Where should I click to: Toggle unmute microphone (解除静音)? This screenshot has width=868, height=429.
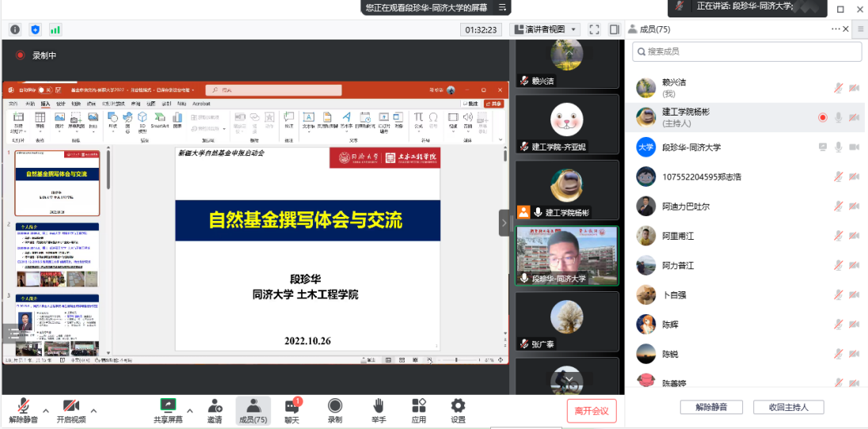point(24,410)
